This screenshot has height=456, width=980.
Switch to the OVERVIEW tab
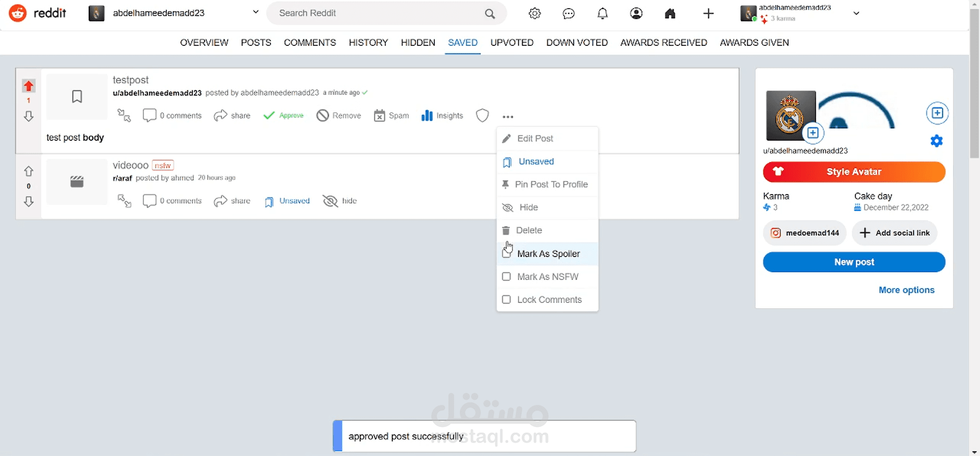point(204,42)
